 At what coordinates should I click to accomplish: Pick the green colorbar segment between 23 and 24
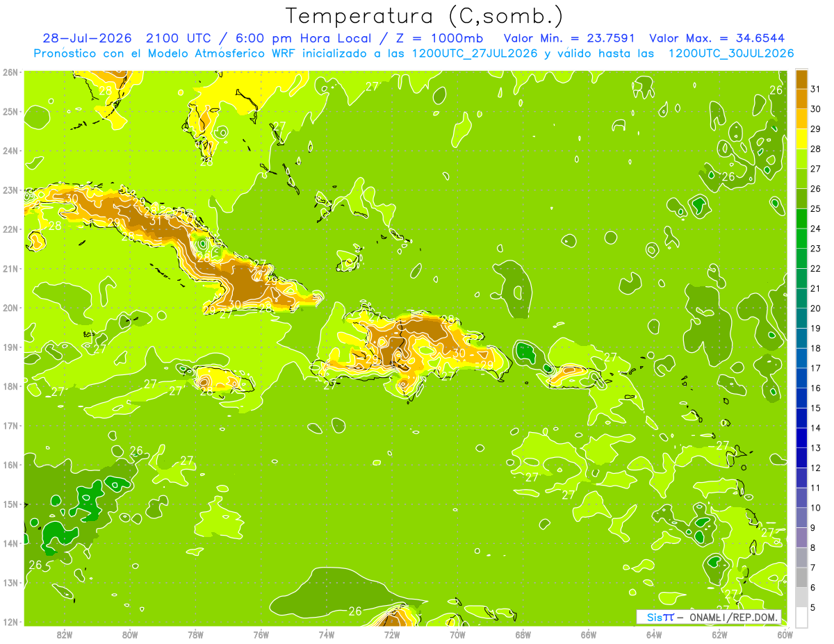pos(801,238)
